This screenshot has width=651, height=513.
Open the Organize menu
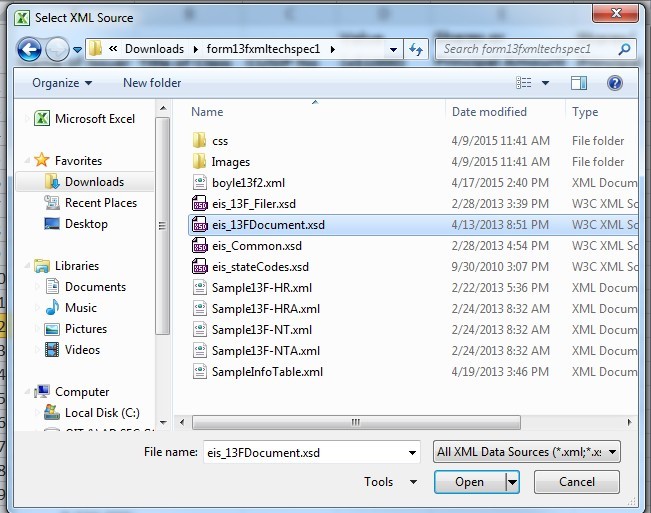click(62, 83)
